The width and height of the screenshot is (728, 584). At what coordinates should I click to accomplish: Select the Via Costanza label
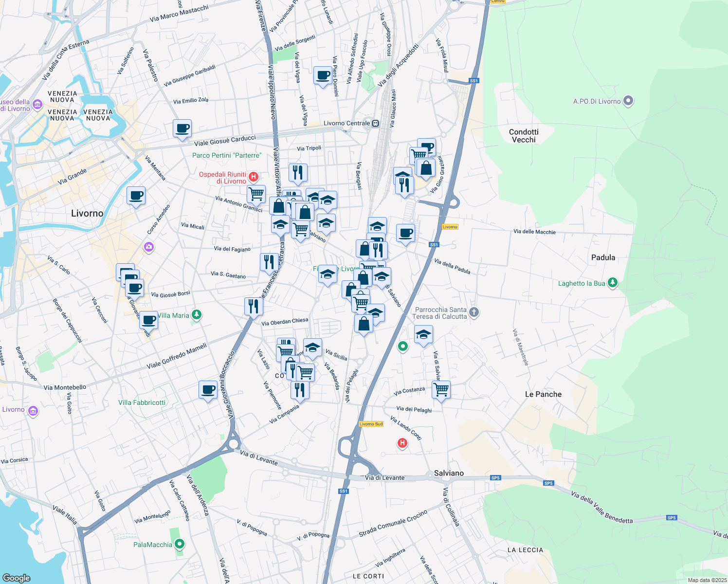tap(409, 391)
